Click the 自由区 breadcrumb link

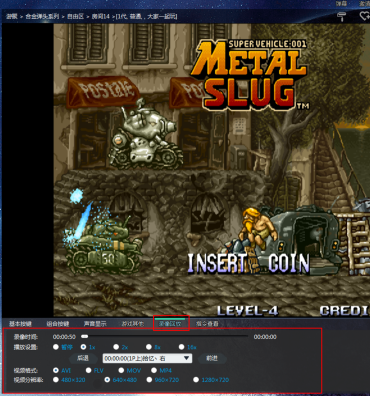click(x=75, y=16)
